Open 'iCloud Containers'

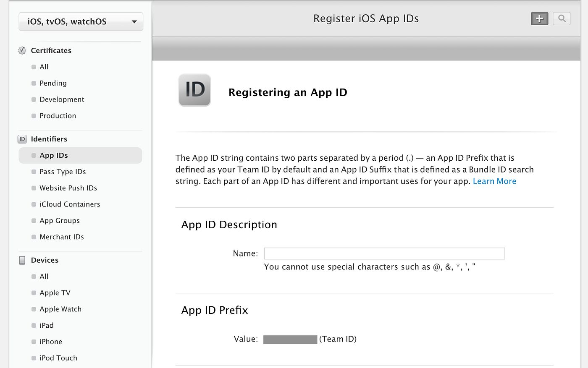pyautogui.click(x=70, y=204)
